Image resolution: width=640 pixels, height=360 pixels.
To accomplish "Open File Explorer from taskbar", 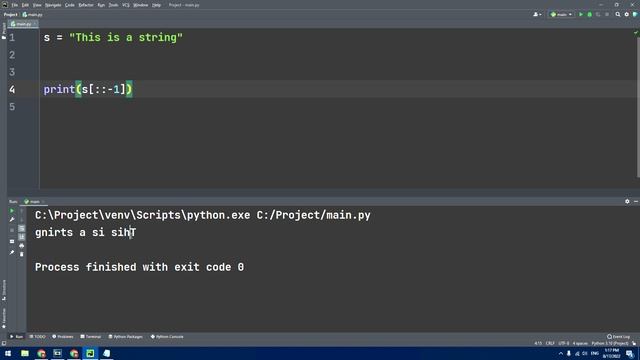I will [25, 353].
